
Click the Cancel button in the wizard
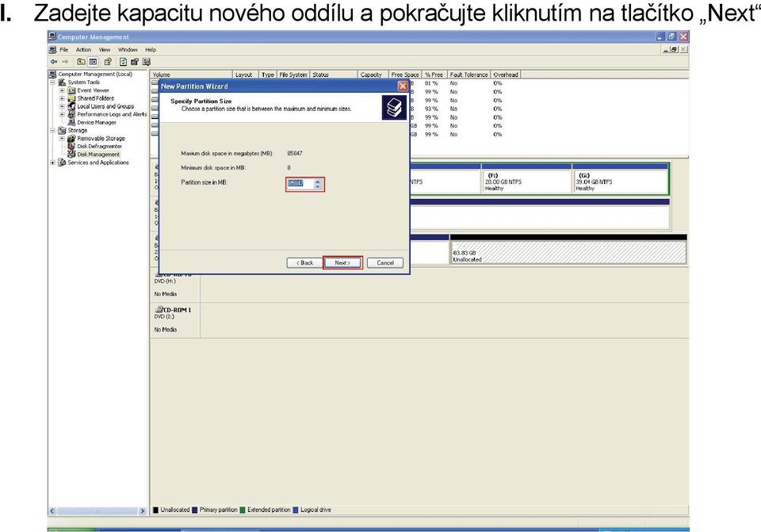(x=385, y=262)
